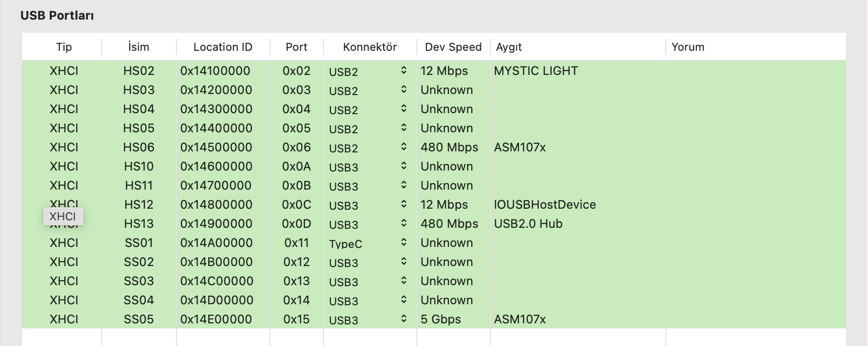Viewport: 868px width, 346px height.
Task: Click the Aygıt column header
Action: [509, 47]
